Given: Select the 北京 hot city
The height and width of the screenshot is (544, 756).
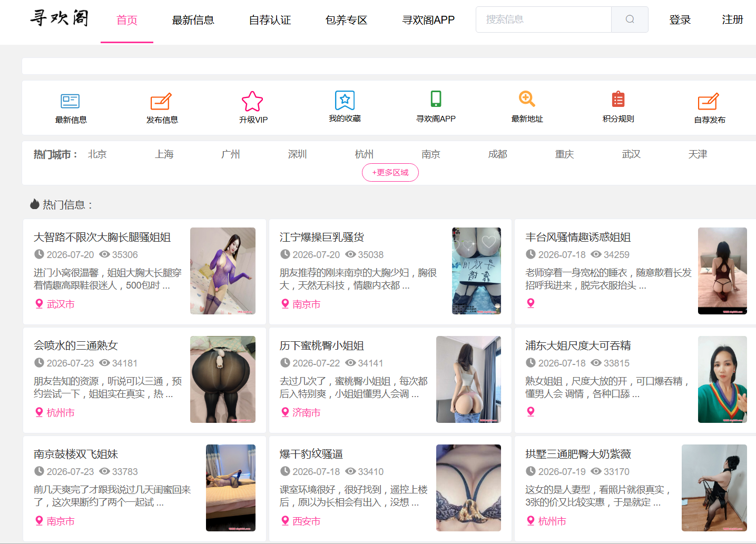Looking at the screenshot, I should (97, 154).
